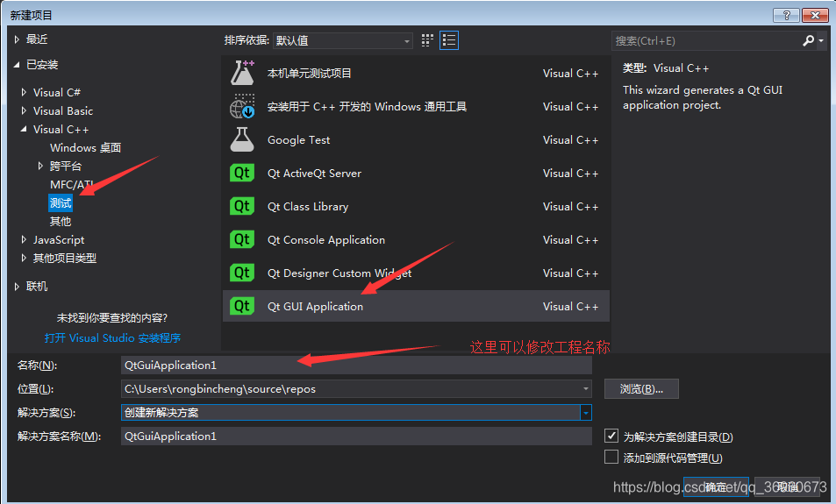Select the 其他 category
Screen dimensions: 836x504
(61, 221)
